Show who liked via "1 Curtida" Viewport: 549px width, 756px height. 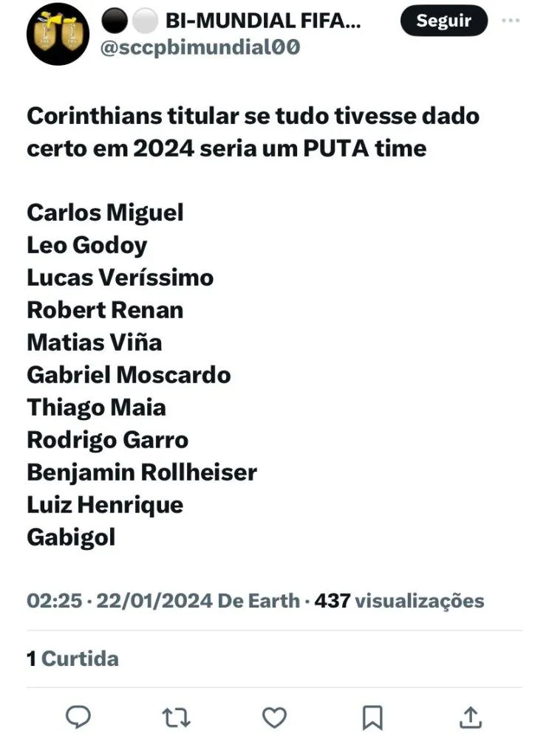pos(72,658)
